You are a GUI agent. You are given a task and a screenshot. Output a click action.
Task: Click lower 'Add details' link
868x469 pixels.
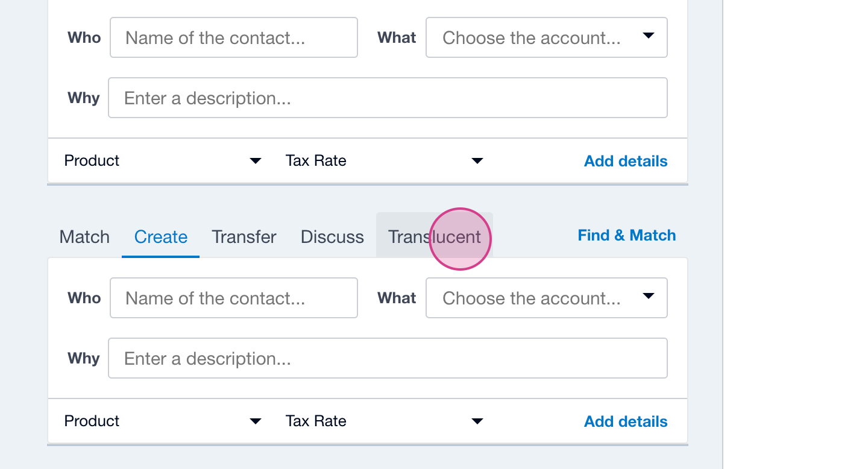(626, 422)
